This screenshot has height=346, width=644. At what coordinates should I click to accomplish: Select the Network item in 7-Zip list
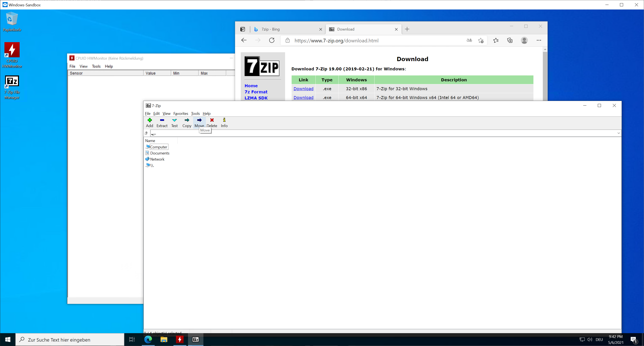(x=157, y=159)
